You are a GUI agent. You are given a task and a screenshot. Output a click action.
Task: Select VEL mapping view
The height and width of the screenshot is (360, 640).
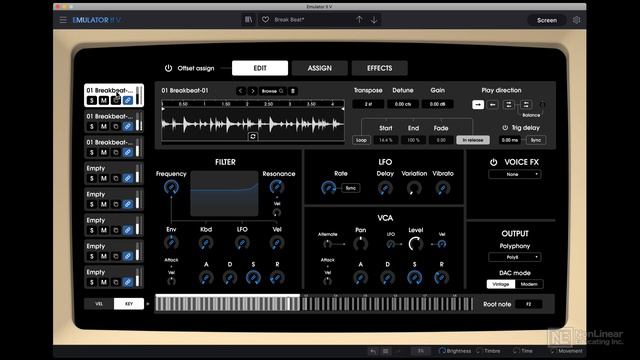(99, 304)
